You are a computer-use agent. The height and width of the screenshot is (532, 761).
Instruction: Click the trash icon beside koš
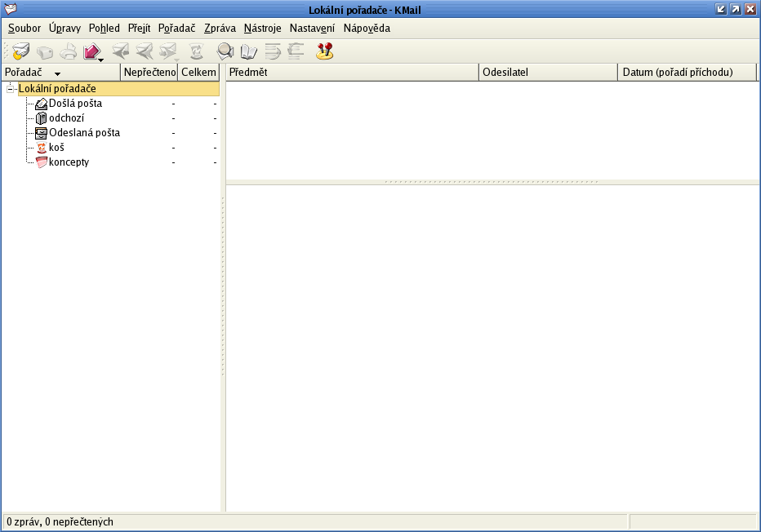[x=42, y=148]
